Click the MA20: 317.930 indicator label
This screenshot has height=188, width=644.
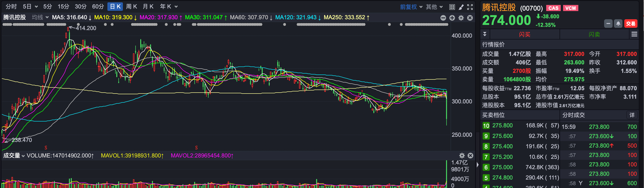(161, 17)
